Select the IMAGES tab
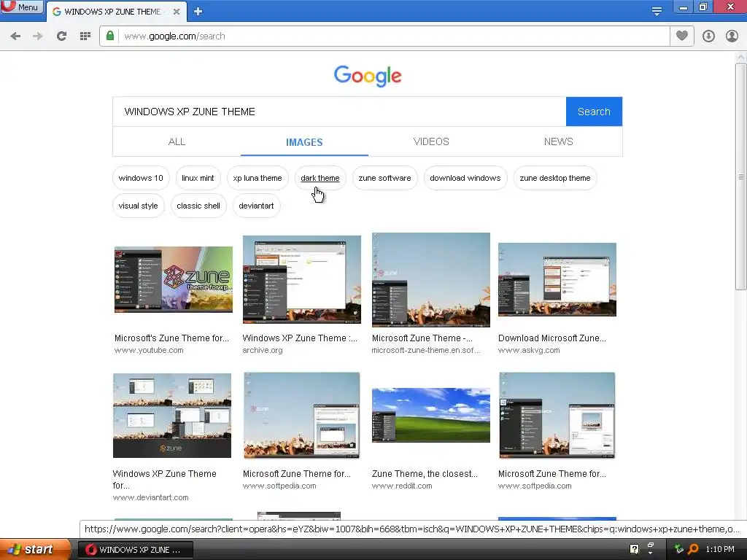This screenshot has height=560, width=747. 304,142
